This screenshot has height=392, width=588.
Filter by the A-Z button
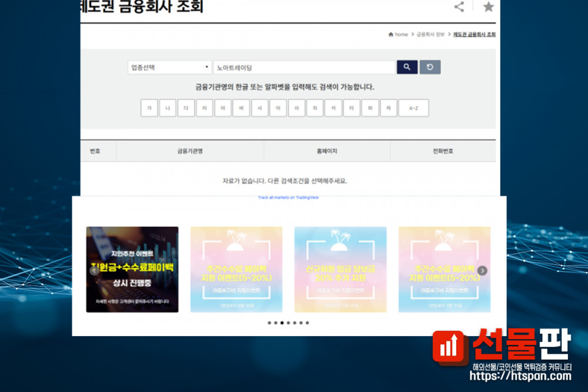[413, 108]
